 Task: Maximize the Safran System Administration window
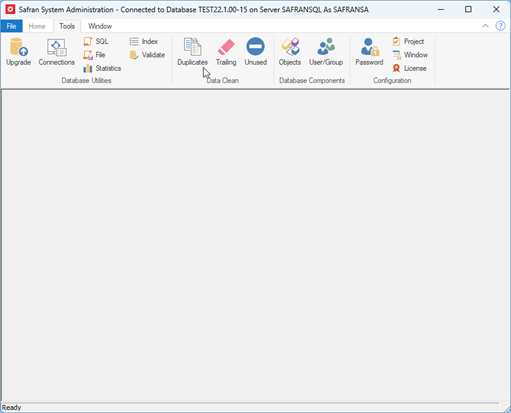[468, 9]
